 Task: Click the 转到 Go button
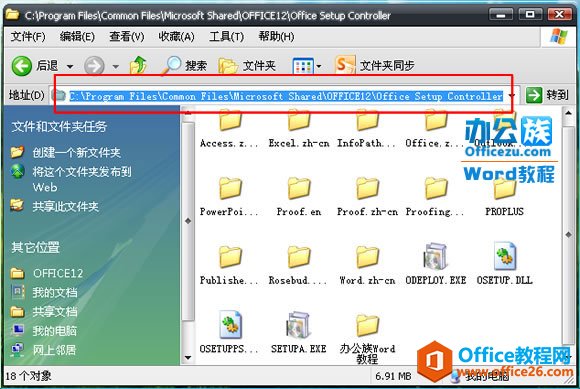tap(547, 95)
